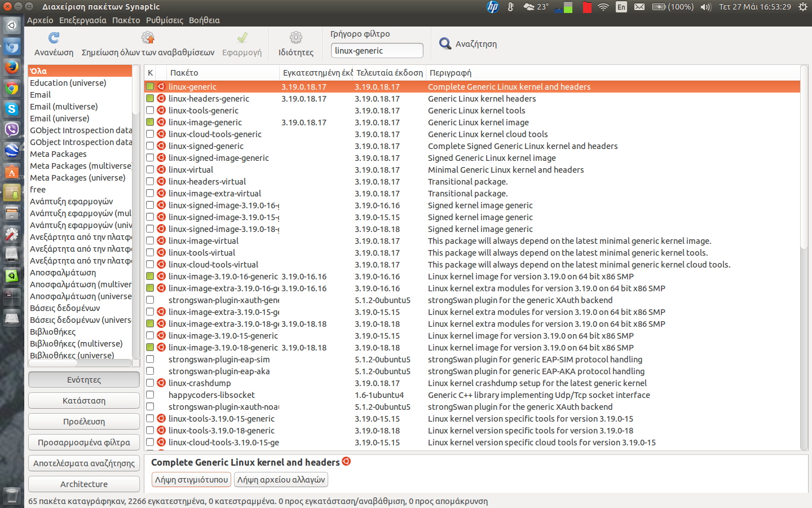This screenshot has height=508, width=812.
Task: Click Ubuntu logo icon beside linux-virtual
Action: tap(161, 170)
